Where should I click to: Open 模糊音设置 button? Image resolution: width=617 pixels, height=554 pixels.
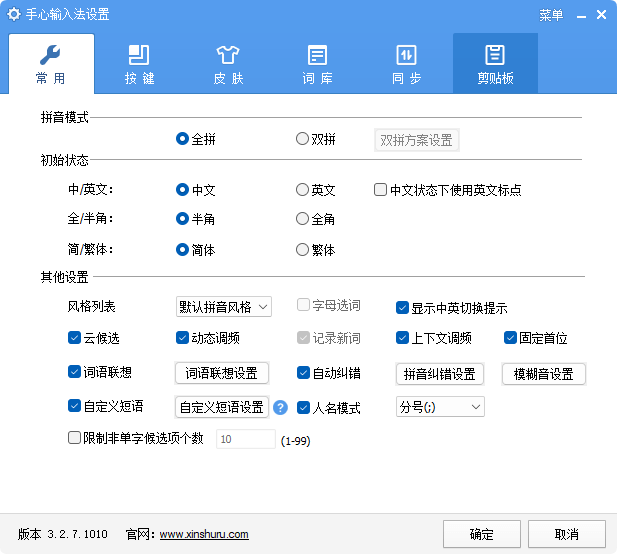coord(543,374)
